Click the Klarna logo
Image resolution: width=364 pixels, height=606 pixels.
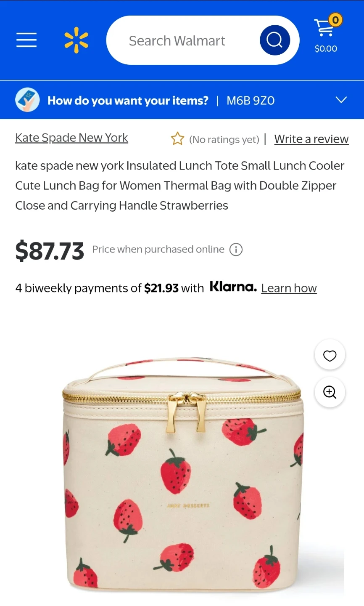point(233,287)
